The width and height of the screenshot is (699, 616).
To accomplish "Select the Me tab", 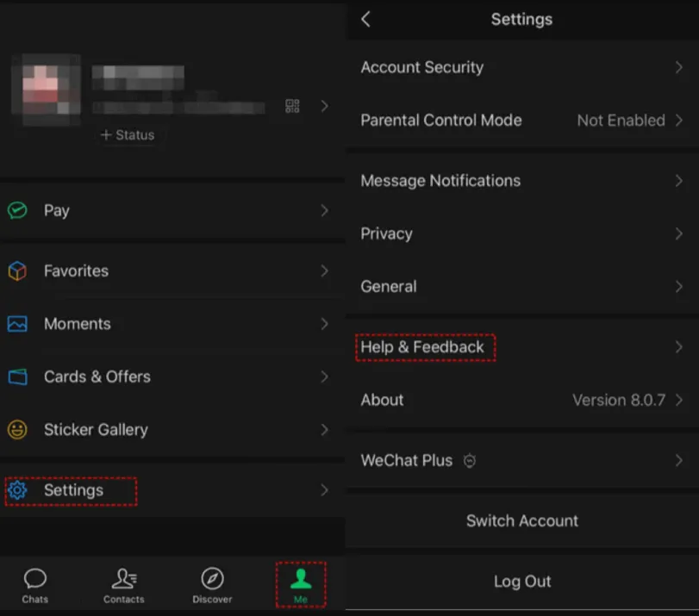I will [x=300, y=585].
